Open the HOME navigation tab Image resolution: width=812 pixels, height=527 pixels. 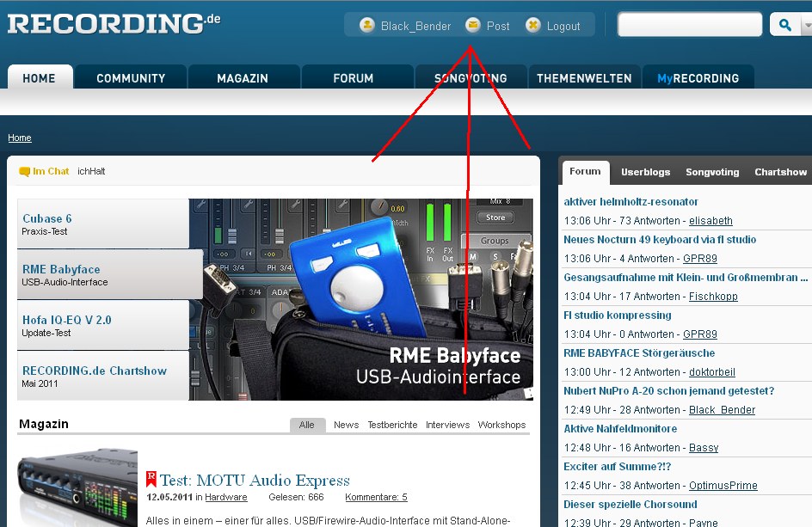(40, 78)
